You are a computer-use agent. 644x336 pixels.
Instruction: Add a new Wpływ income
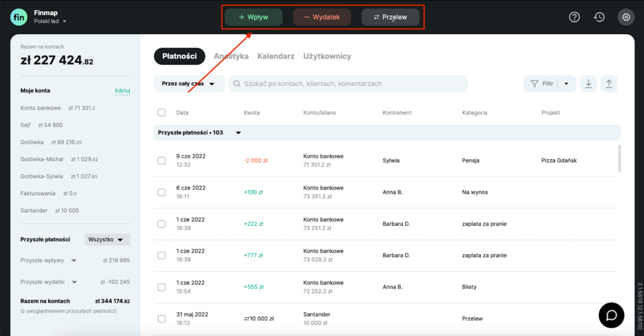point(253,17)
